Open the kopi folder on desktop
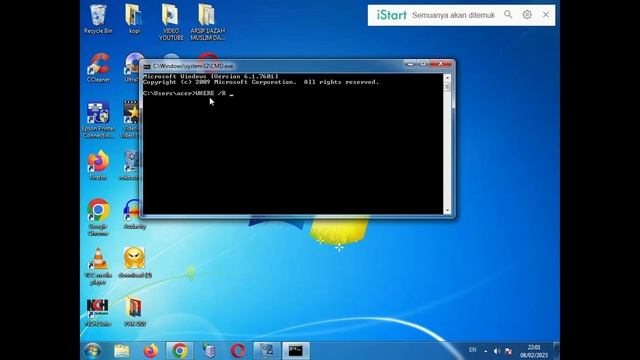Screen dimensions: 640x360 (x=134, y=19)
